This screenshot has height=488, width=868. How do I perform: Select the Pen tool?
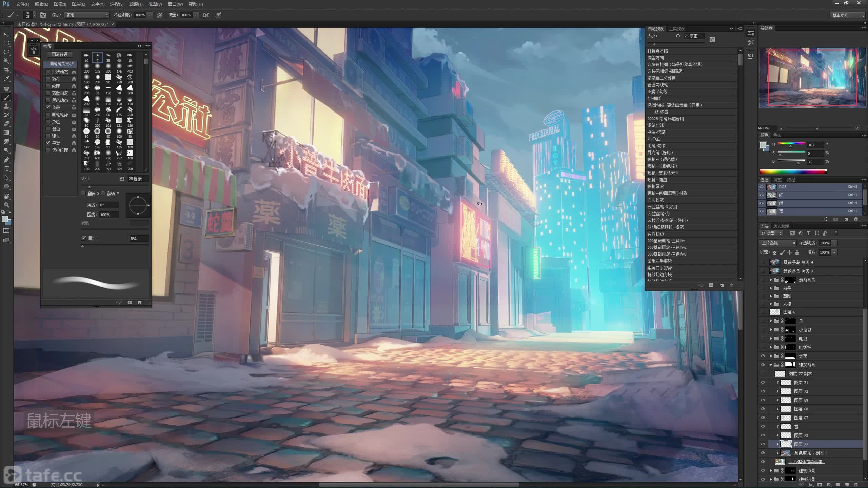[6, 160]
